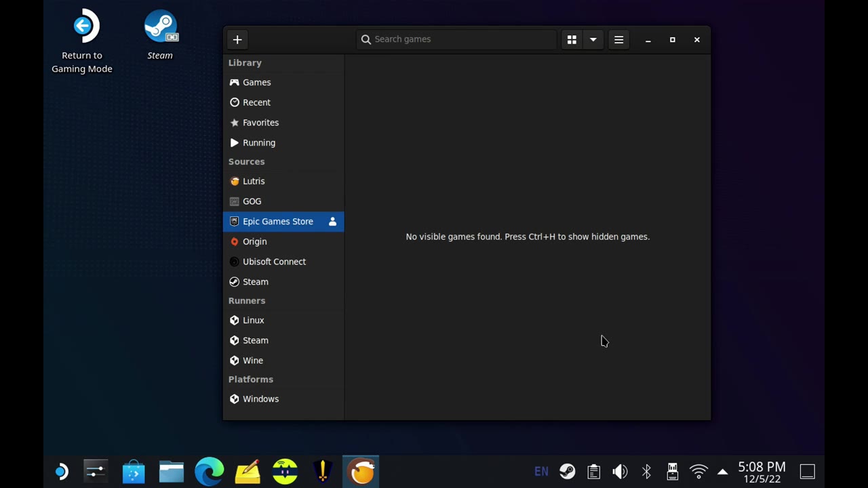Viewport: 868px width, 488px height.
Task: Show Running games list
Action: click(x=283, y=143)
